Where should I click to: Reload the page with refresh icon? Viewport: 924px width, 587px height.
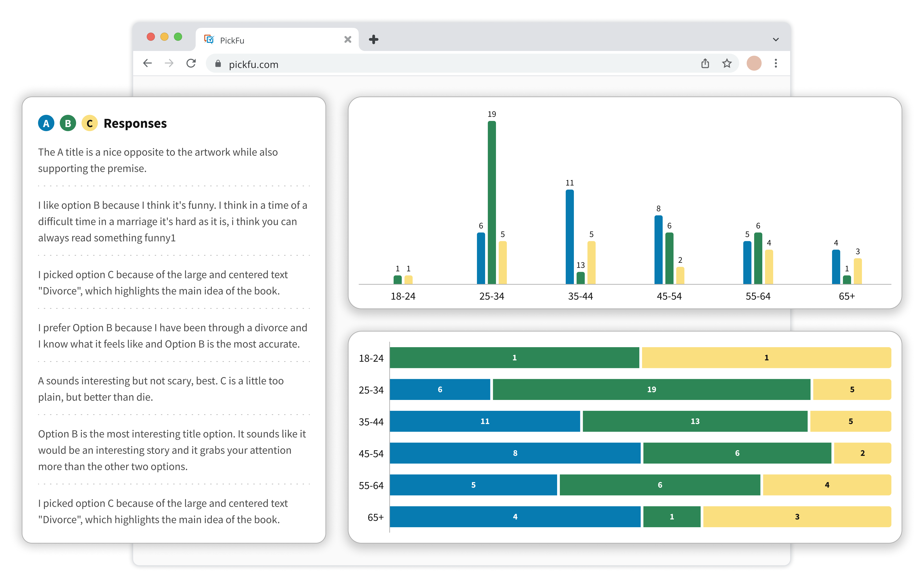click(191, 63)
